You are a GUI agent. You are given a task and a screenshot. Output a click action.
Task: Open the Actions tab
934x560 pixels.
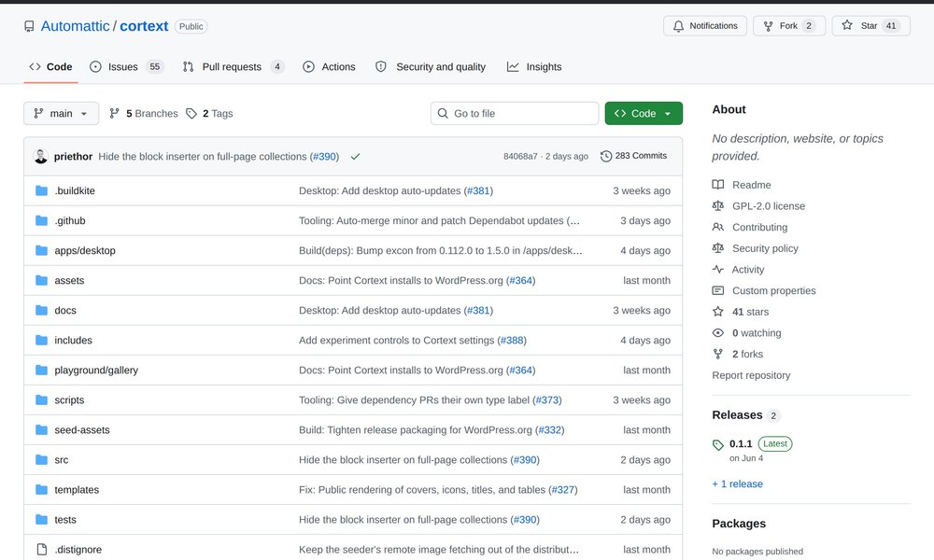tap(329, 66)
